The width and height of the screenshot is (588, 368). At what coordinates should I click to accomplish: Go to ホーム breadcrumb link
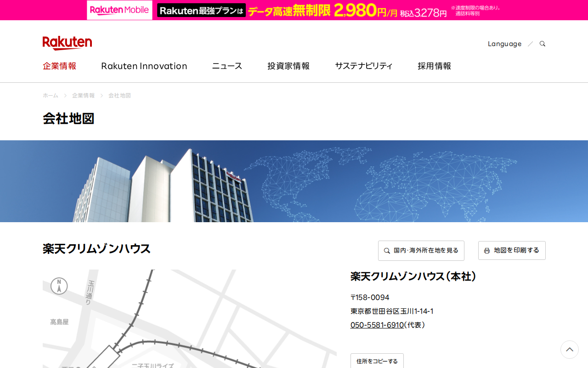coord(51,95)
